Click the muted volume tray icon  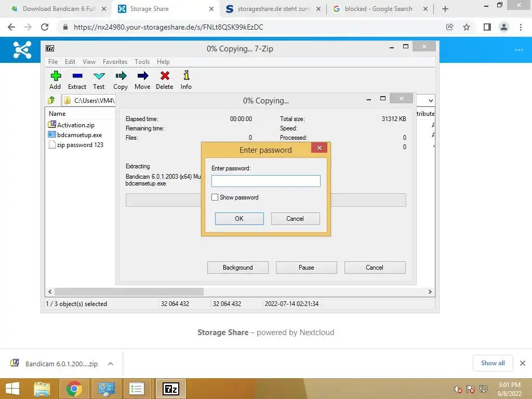click(x=458, y=389)
